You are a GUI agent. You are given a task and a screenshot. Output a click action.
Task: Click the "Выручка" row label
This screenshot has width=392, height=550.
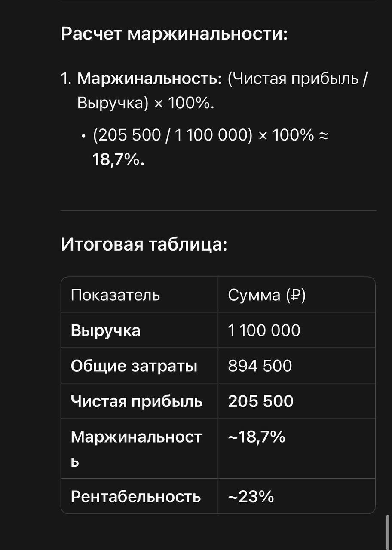105,330
